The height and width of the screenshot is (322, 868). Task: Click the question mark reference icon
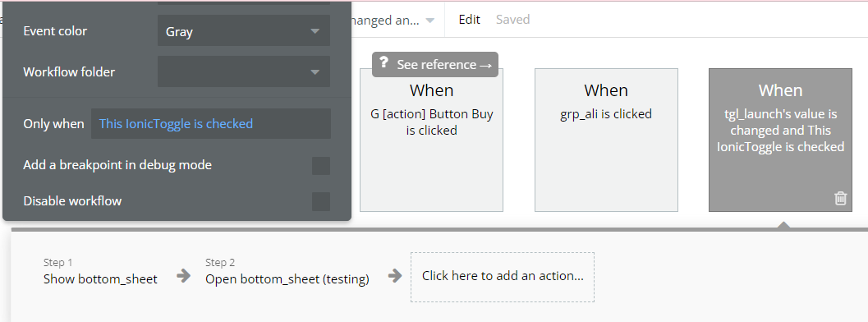coord(384,63)
